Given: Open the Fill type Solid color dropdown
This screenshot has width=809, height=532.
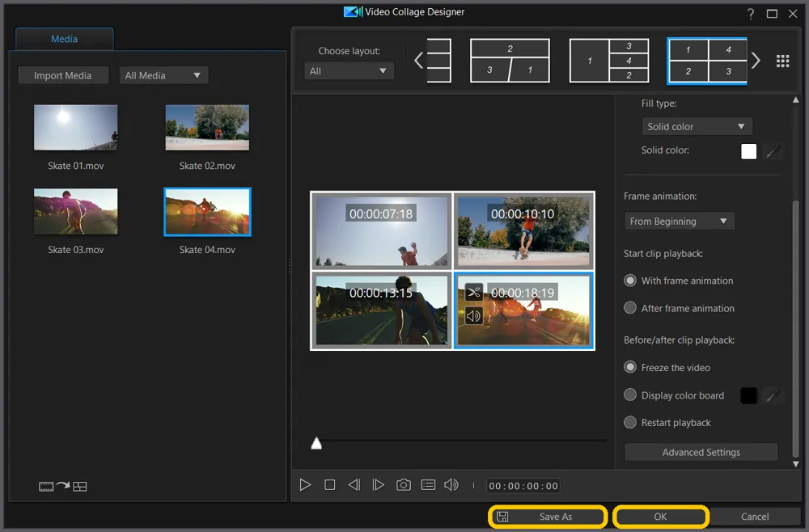Looking at the screenshot, I should click(x=696, y=126).
